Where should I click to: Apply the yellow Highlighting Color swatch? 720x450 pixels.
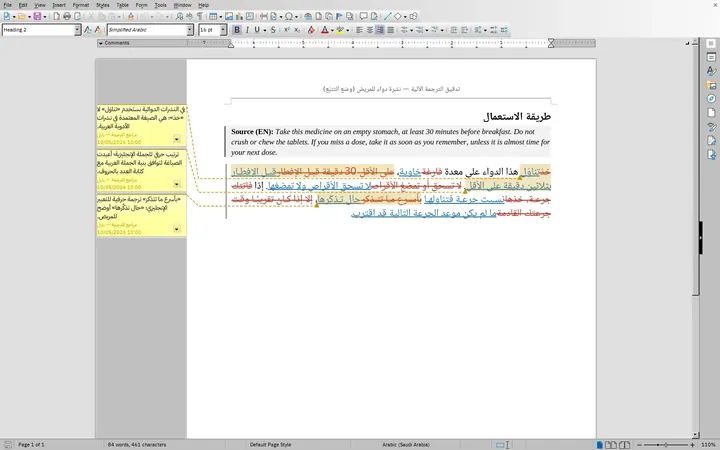tap(340, 30)
